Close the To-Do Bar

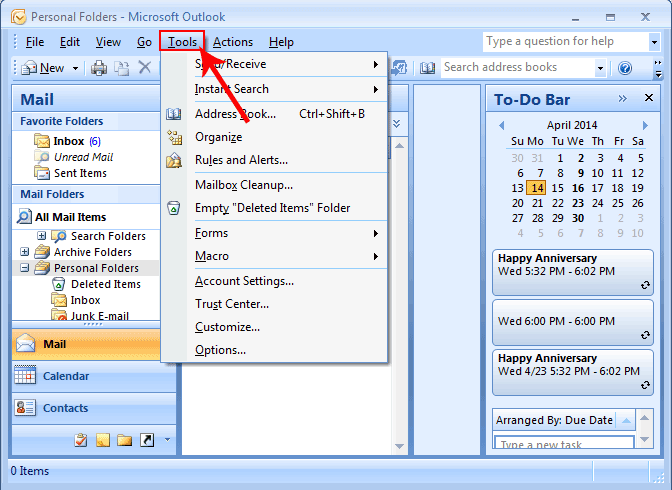tap(649, 98)
